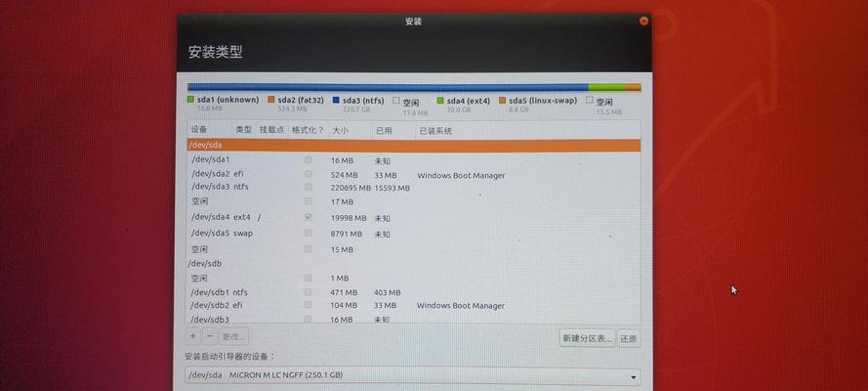This screenshot has height=391, width=868.
Task: Select the /dev/sda4 ext4 root partition row
Action: [414, 218]
